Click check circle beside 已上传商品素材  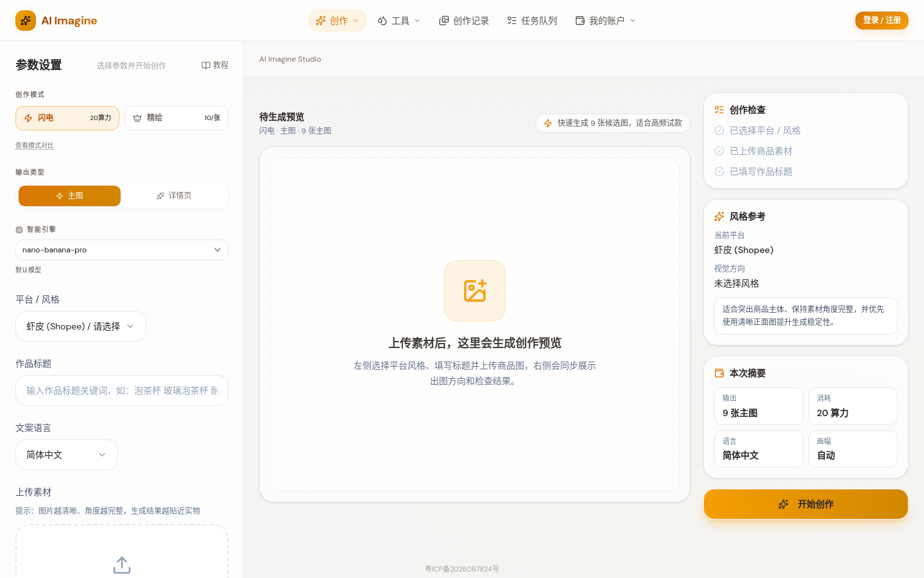719,151
